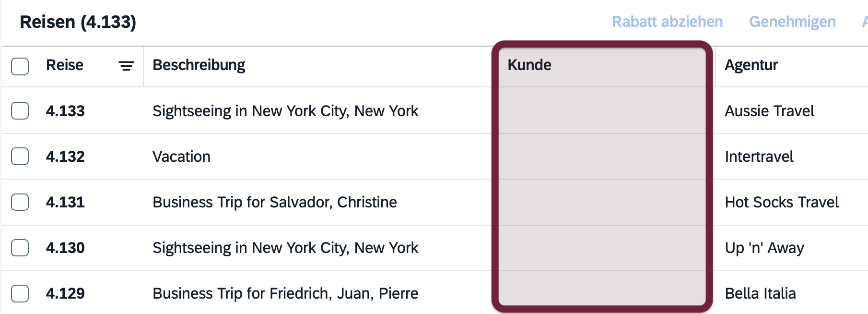Check the checkbox for trip 4.133

pyautogui.click(x=19, y=110)
